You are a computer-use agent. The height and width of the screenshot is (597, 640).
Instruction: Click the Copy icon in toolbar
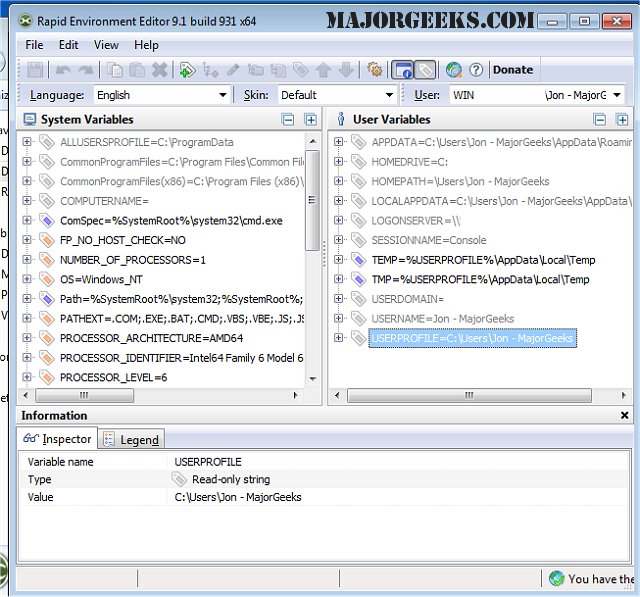[x=115, y=70]
